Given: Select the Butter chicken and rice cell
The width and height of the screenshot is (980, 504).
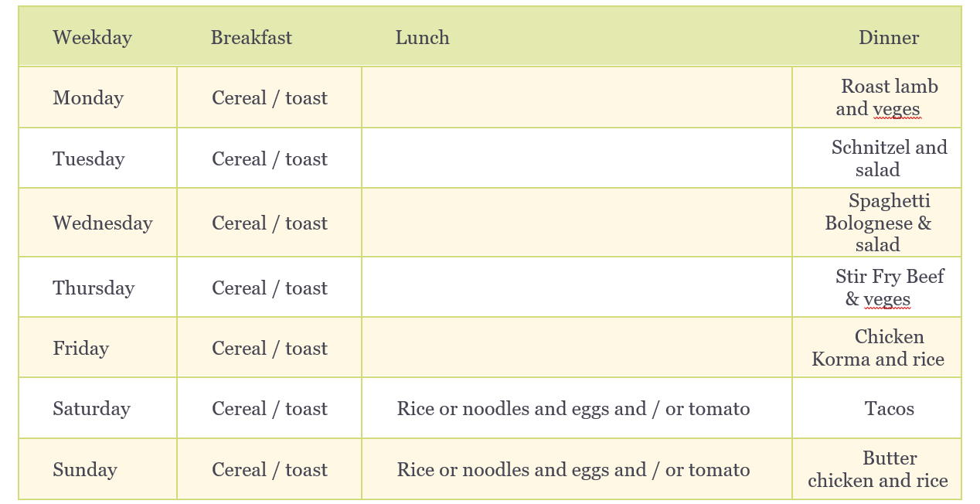Looking at the screenshot, I should 877,469.
